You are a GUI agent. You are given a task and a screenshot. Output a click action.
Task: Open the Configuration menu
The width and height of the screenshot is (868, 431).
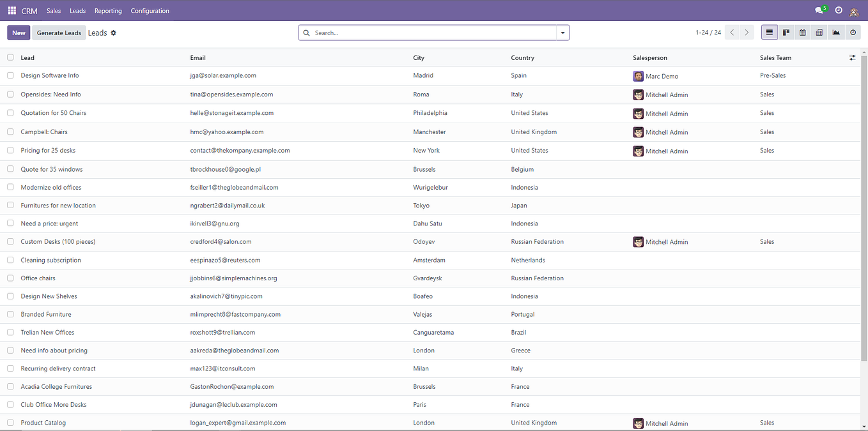tap(149, 10)
